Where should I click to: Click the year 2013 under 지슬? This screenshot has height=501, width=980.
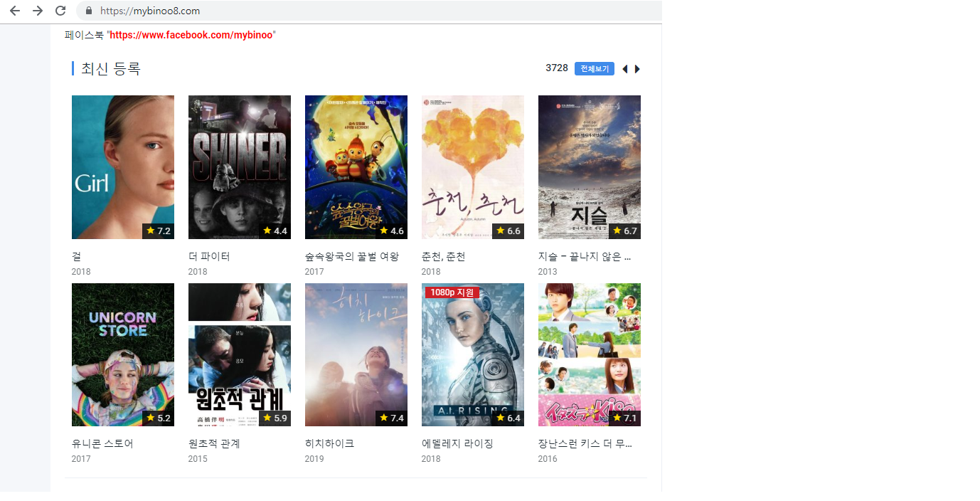point(548,272)
